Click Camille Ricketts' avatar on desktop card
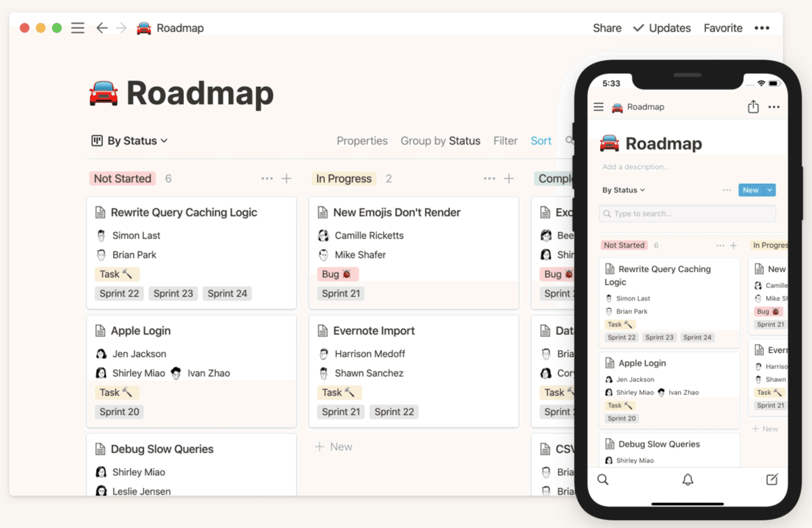The width and height of the screenshot is (812, 528). click(x=323, y=235)
